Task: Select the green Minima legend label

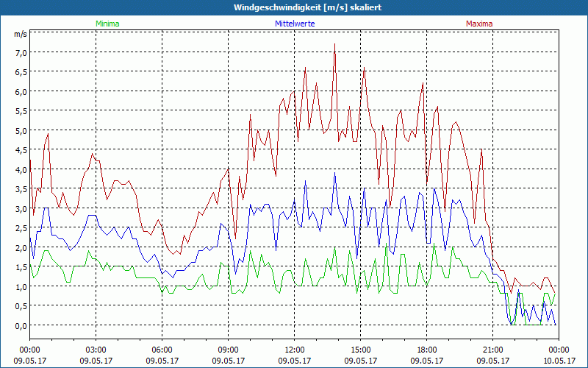Action: click(107, 24)
